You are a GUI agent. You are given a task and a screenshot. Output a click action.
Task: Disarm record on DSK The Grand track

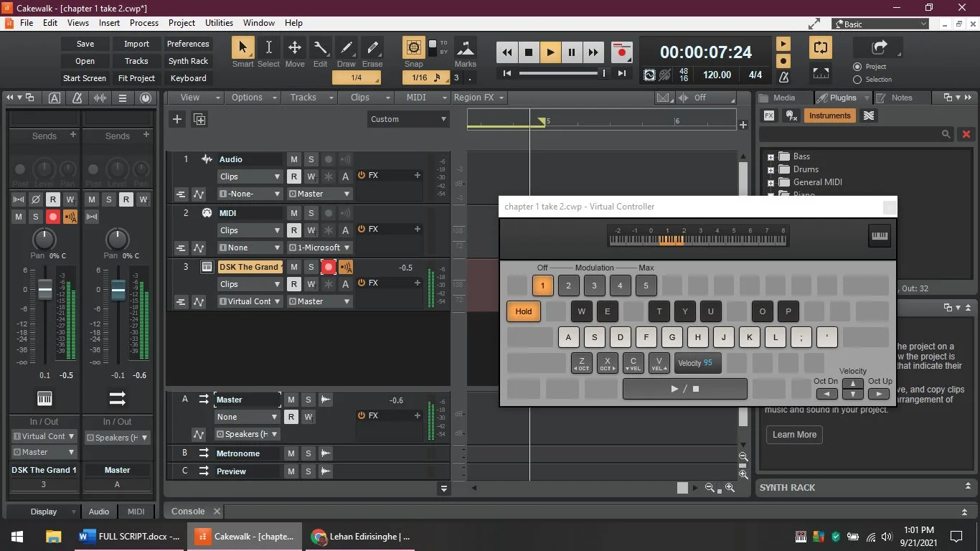coord(329,267)
